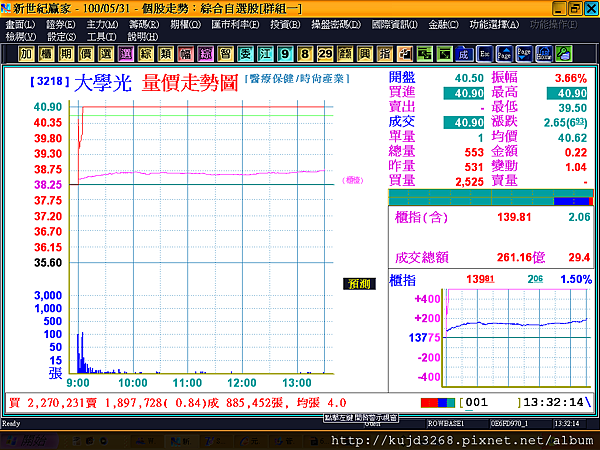Click the 加 toolbar button
Viewport: 600px width, 450px height.
coord(26,54)
